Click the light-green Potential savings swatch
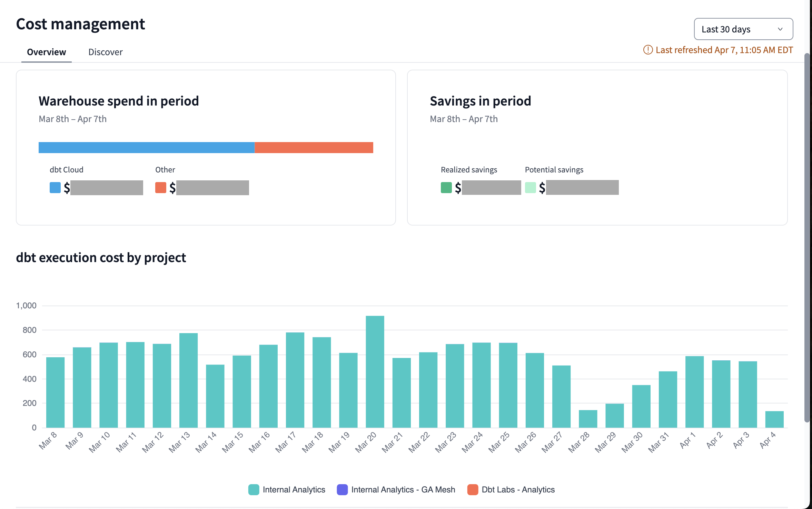This screenshot has height=509, width=812. (530, 188)
